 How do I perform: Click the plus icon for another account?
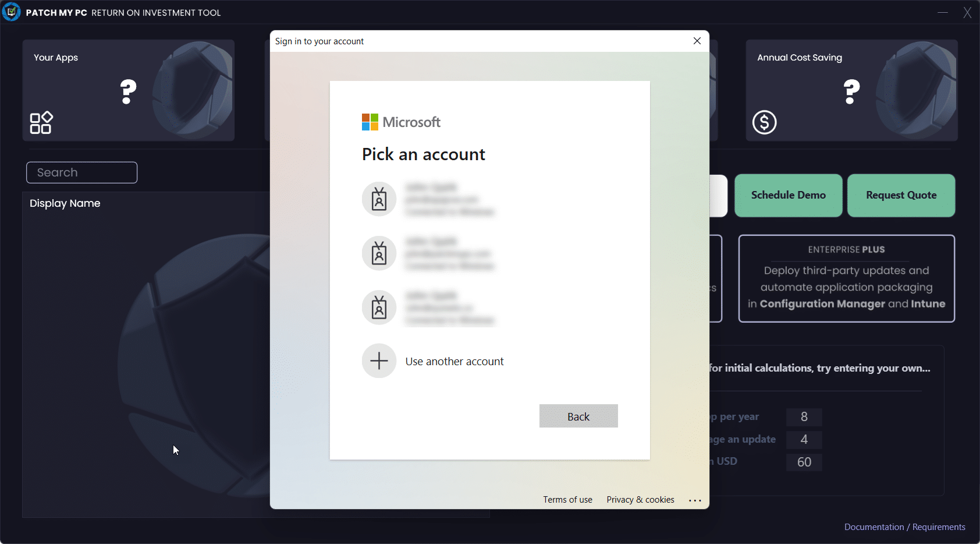coord(379,361)
